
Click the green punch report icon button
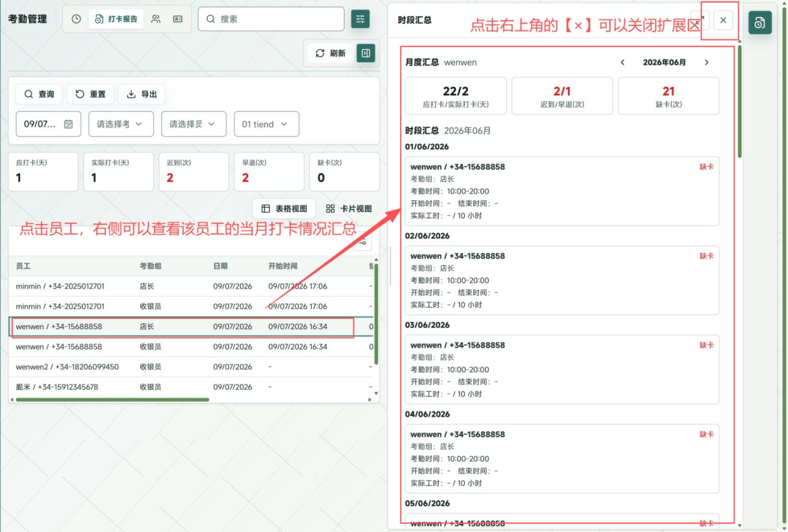coord(760,23)
